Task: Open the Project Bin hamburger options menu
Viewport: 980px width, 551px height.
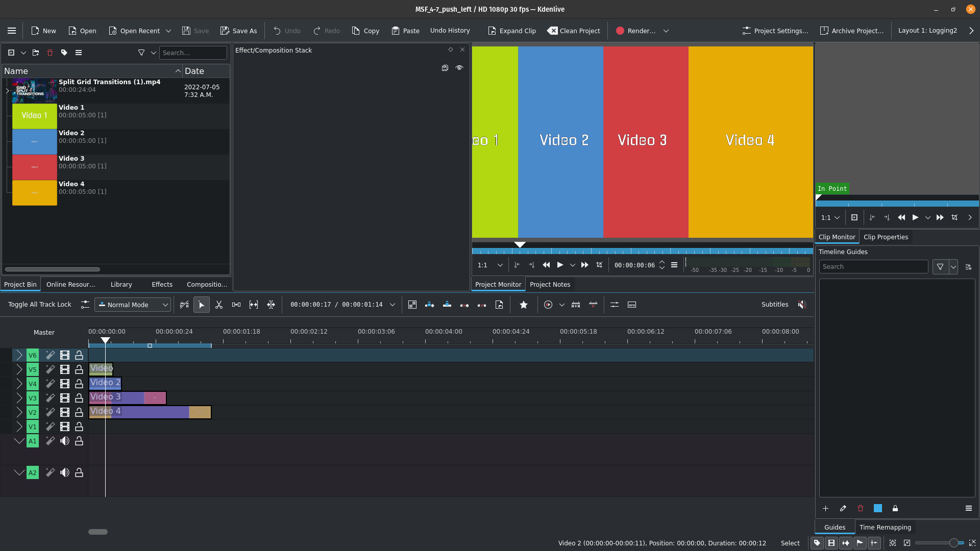Action: pos(79,53)
